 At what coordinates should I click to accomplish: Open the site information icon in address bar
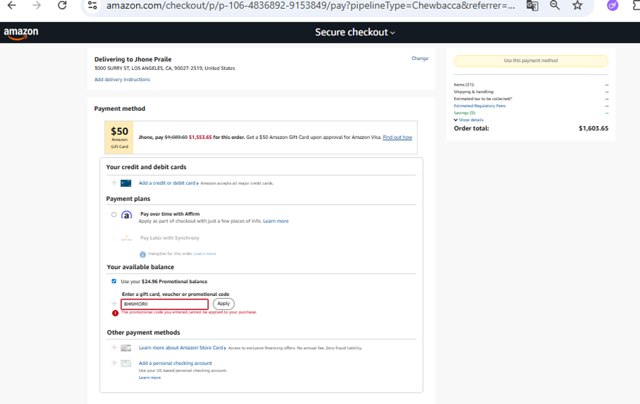coord(93,6)
